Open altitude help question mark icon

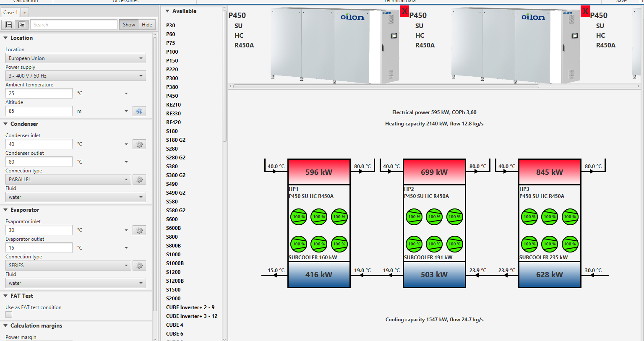pyautogui.click(x=139, y=111)
